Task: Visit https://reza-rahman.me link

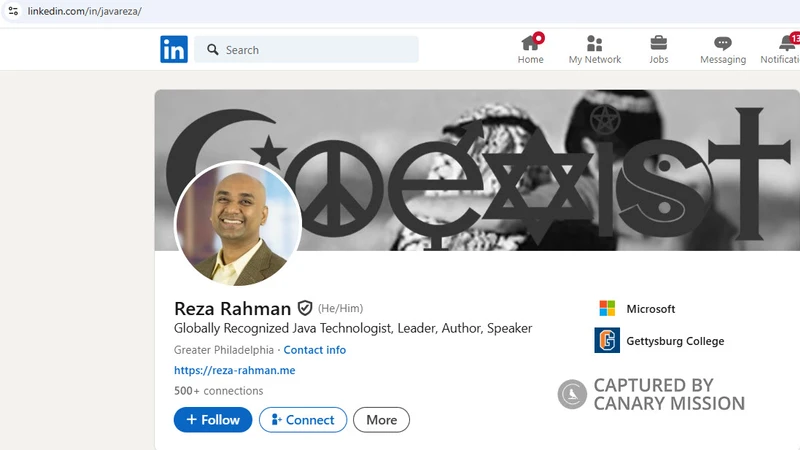Action: coord(235,370)
